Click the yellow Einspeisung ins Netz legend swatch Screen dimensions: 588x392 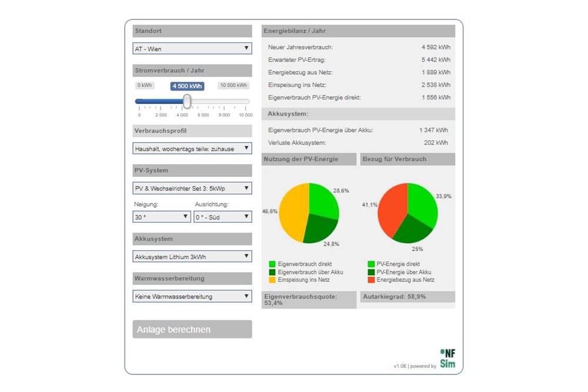point(272,280)
